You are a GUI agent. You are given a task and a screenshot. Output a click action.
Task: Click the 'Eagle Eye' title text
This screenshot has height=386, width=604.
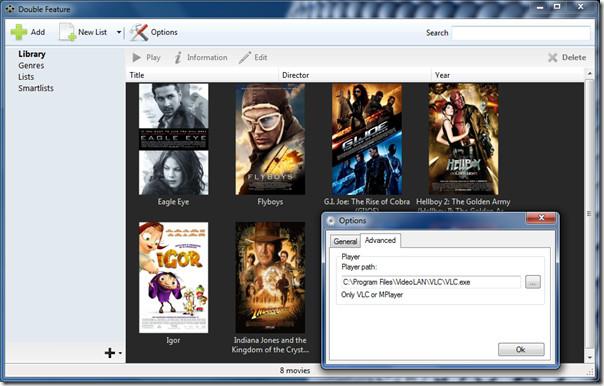[x=173, y=202]
